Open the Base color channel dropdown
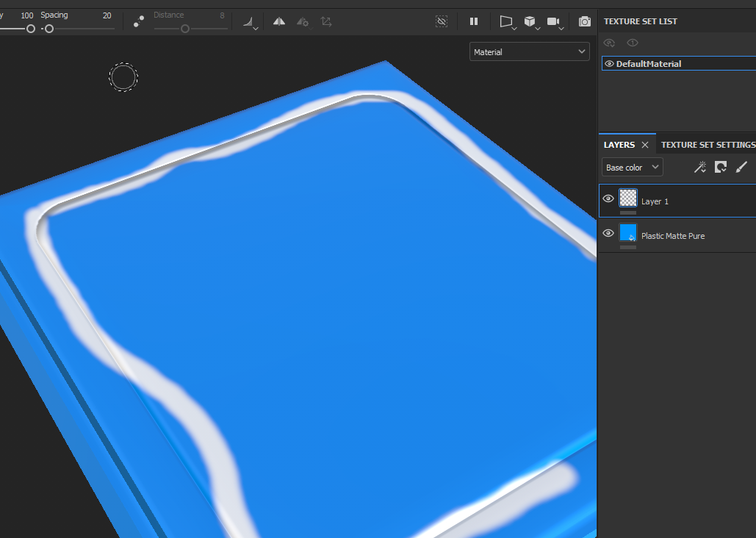Viewport: 756px width, 538px height. coord(633,168)
